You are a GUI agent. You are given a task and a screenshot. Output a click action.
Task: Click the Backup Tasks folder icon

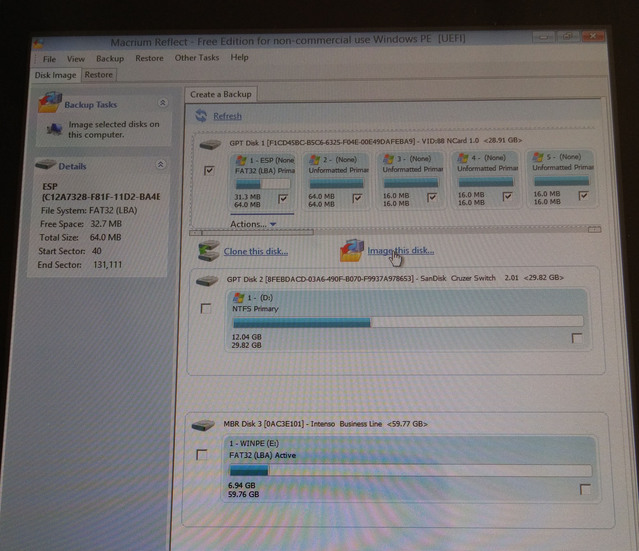[x=50, y=102]
